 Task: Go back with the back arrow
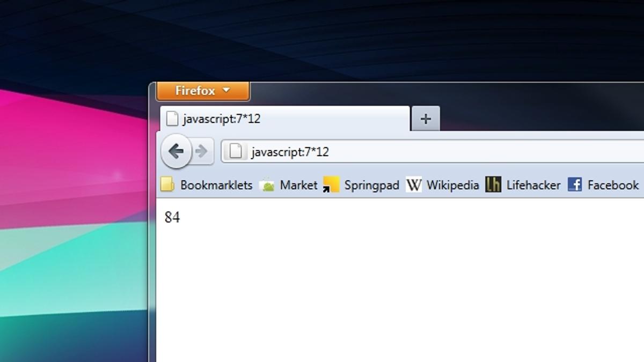pyautogui.click(x=176, y=151)
